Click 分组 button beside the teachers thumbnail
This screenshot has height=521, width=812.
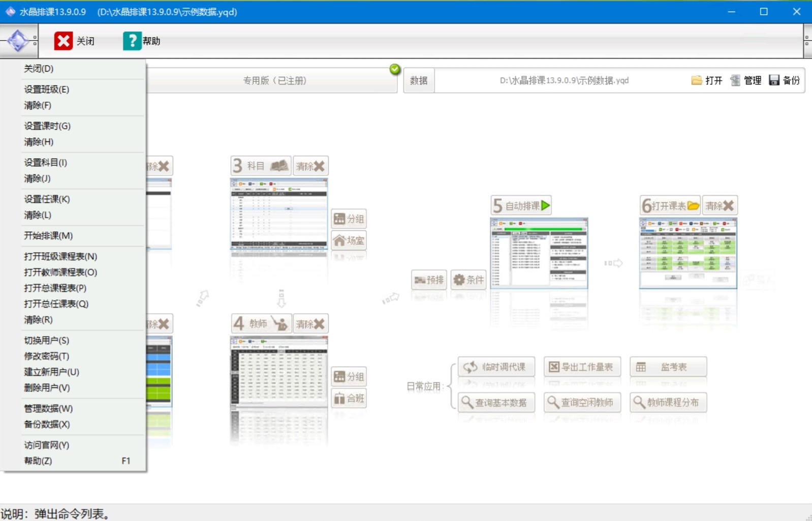click(349, 376)
